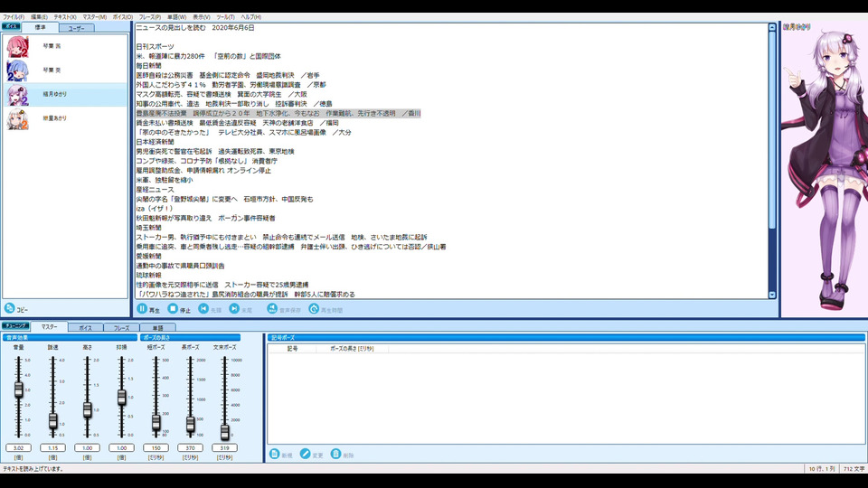Open the 表示(V) menu

pyautogui.click(x=201, y=17)
